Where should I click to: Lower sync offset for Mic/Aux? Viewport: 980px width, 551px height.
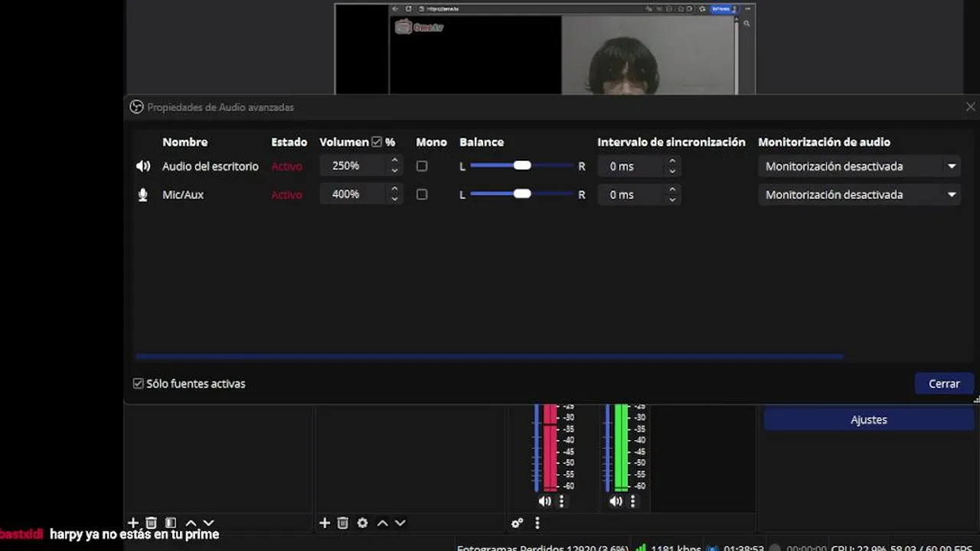pos(671,199)
